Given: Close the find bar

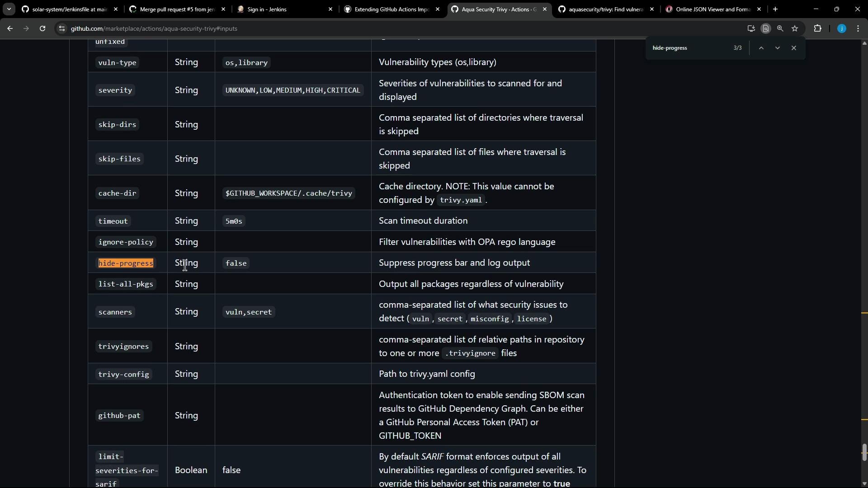Looking at the screenshot, I should (794, 48).
